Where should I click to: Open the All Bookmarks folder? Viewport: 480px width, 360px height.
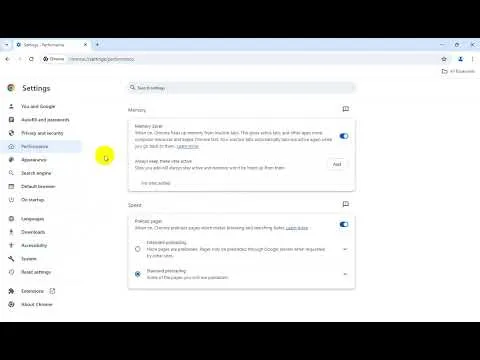tap(458, 71)
